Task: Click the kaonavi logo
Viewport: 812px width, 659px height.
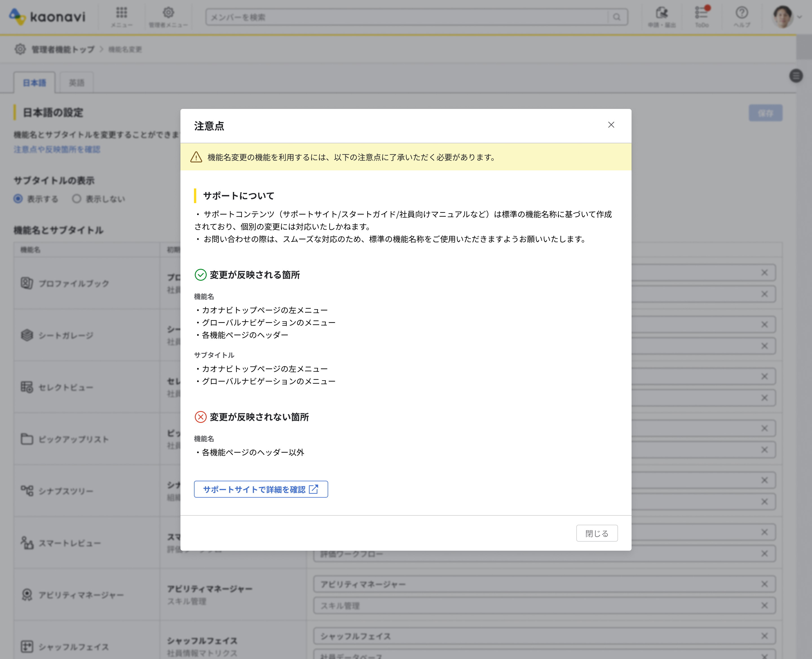Action: (x=47, y=17)
